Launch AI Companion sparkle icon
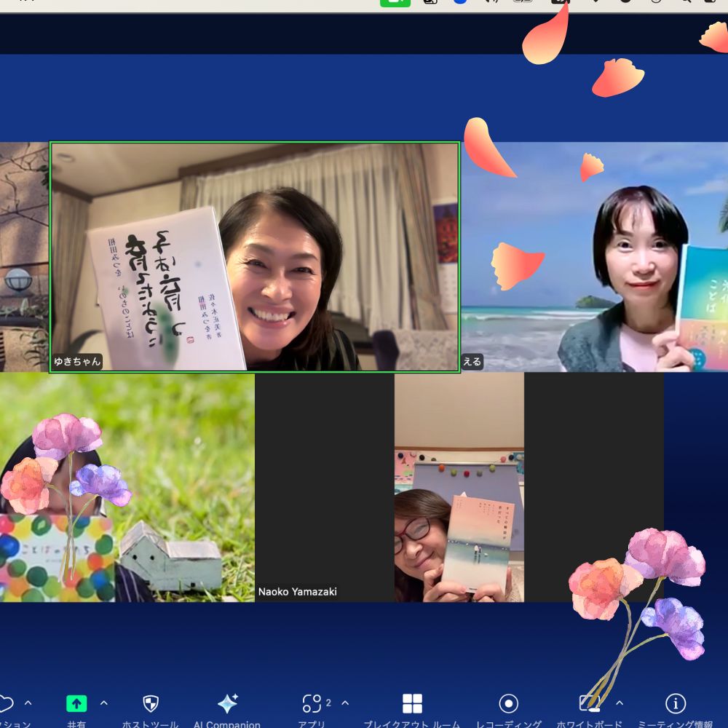 pos(227,703)
